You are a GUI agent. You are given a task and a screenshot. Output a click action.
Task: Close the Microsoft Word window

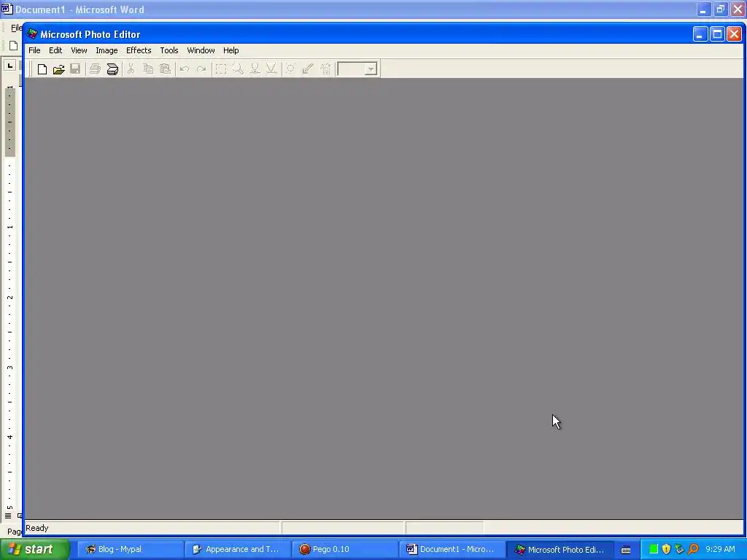click(738, 9)
